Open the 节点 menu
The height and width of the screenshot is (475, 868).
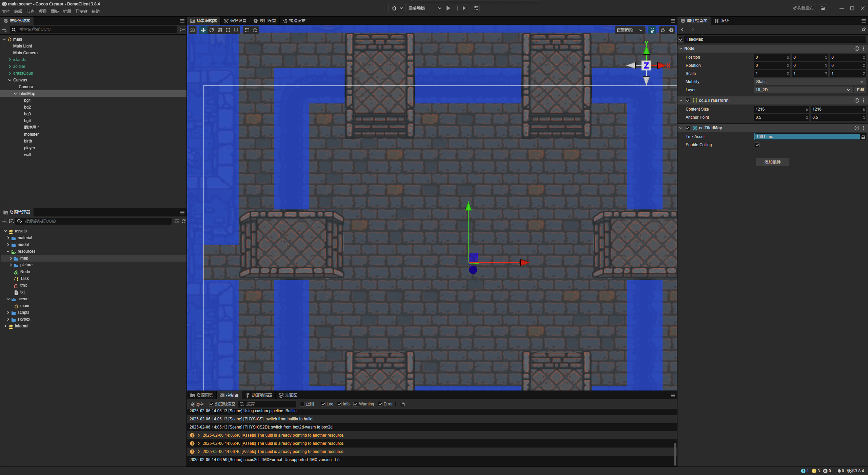[x=30, y=12]
